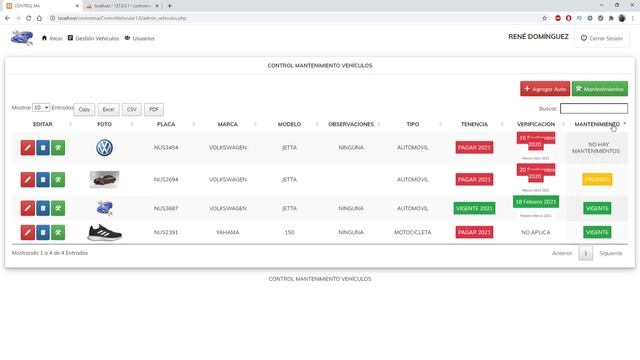Viewport: 640px width, 360px height.
Task: Open the sneaker photo for NUS2391
Action: (104, 232)
